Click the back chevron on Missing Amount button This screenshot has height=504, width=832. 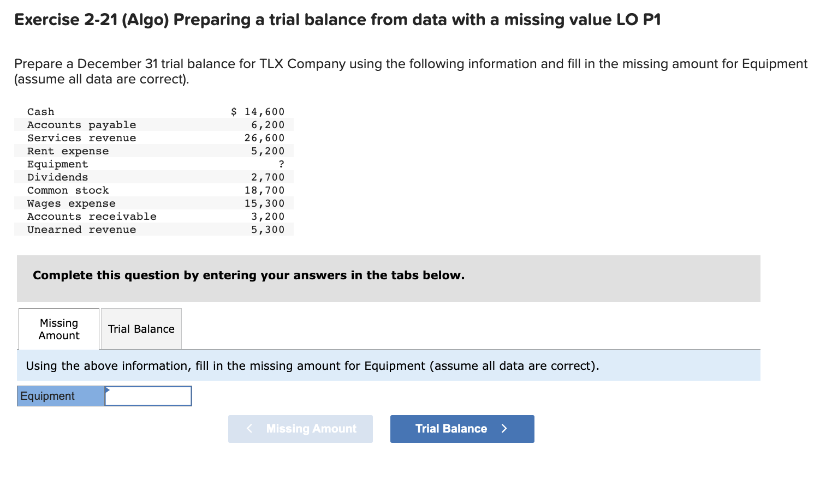coord(249,429)
